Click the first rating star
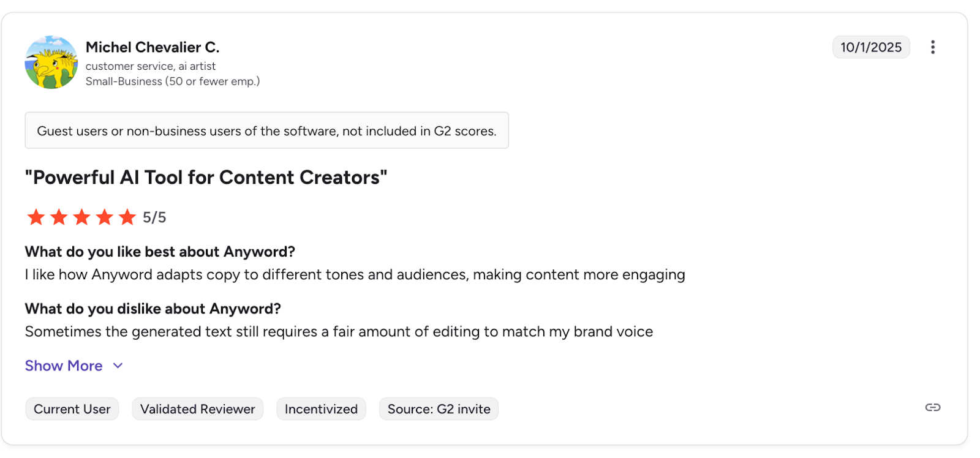 [36, 217]
